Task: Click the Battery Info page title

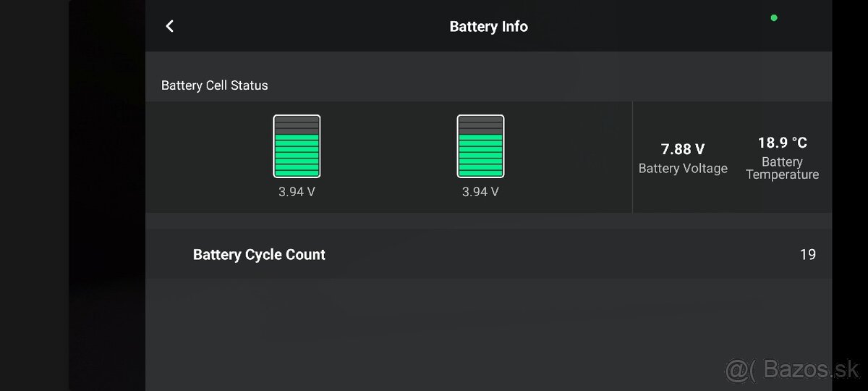Action: coord(488,26)
